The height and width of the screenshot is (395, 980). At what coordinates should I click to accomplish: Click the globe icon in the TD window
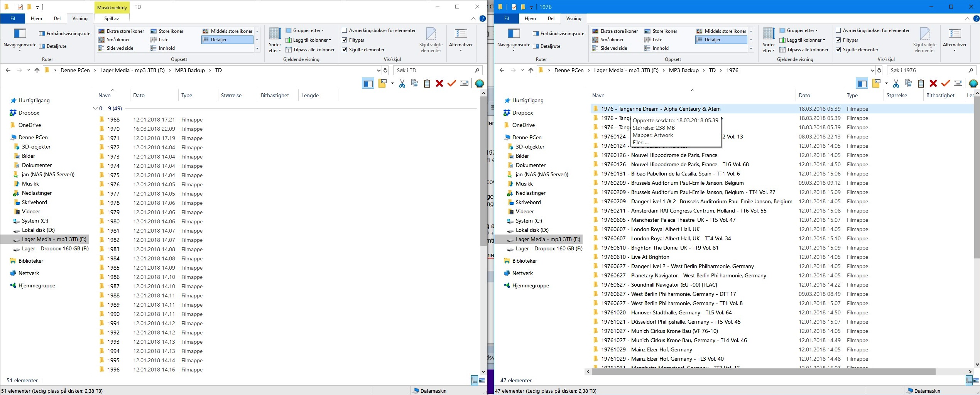tap(480, 83)
